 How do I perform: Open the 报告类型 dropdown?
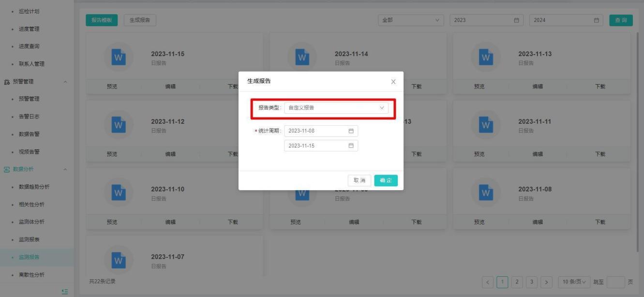click(x=336, y=108)
